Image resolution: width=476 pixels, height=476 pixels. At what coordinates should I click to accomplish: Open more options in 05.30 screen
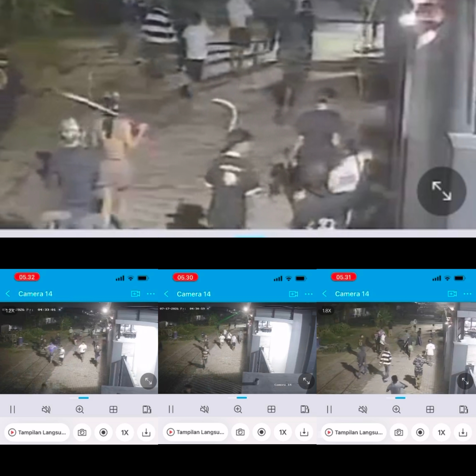(309, 294)
